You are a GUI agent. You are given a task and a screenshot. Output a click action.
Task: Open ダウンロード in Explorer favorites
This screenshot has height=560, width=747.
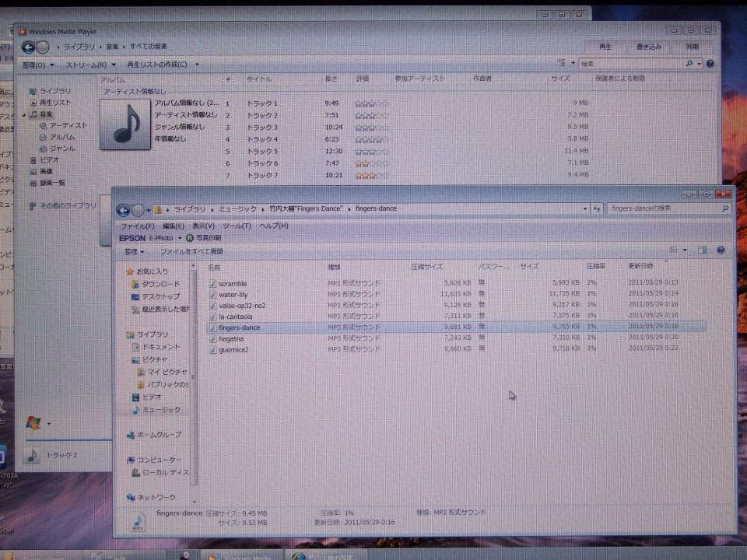click(156, 284)
